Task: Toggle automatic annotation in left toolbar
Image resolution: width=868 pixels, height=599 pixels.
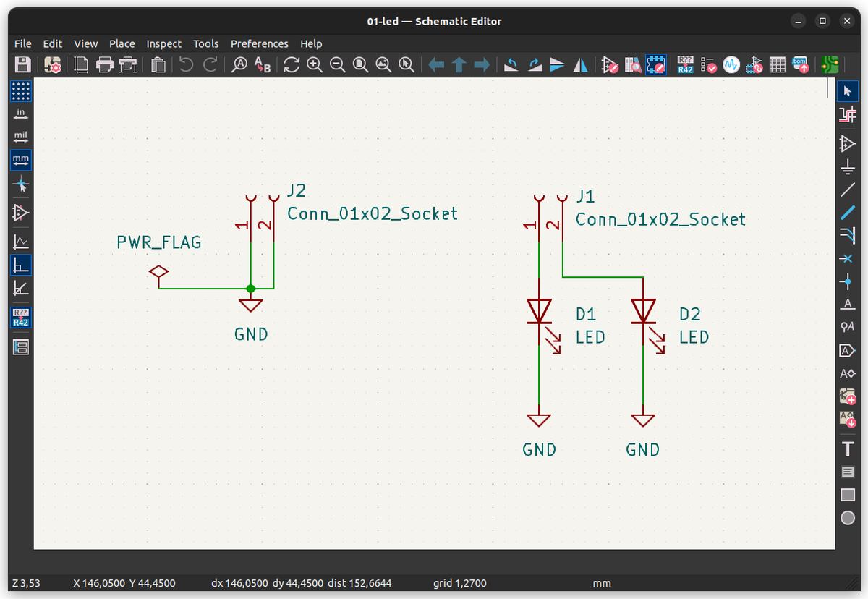Action: [x=21, y=318]
